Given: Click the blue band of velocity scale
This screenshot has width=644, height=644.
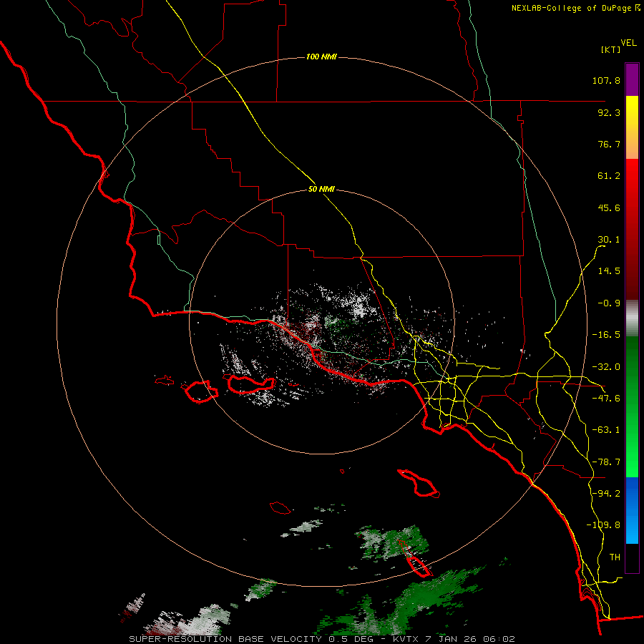Looking at the screenshot, I should (632, 510).
